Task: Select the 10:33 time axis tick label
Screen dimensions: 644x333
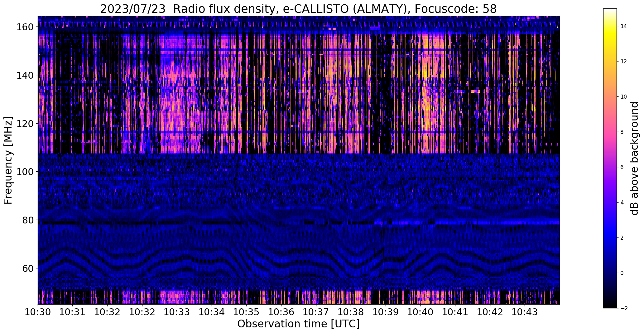Action: (x=177, y=312)
